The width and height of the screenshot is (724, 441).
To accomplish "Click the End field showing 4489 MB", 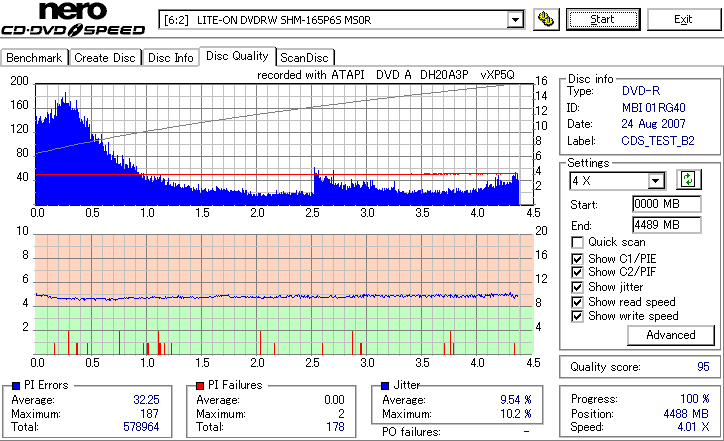I will point(666,225).
